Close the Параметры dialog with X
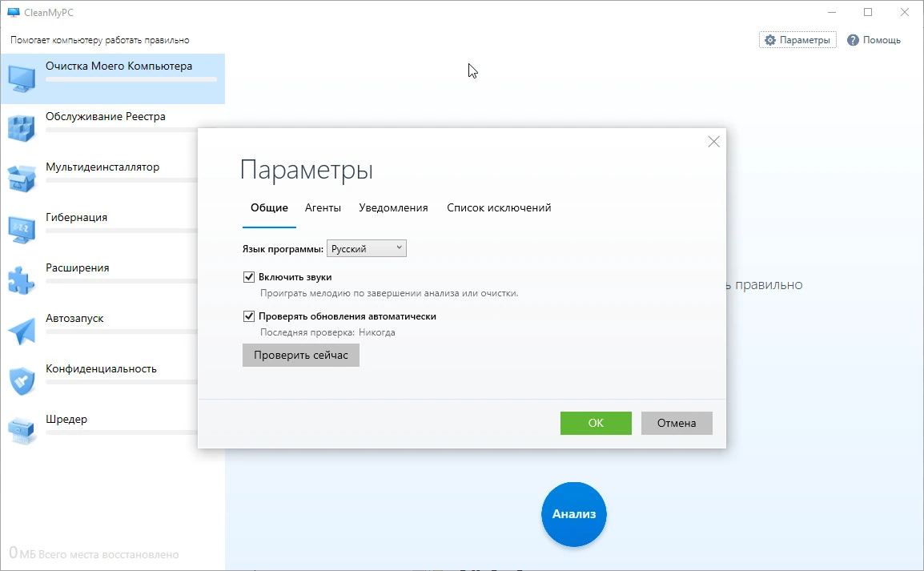 [713, 142]
